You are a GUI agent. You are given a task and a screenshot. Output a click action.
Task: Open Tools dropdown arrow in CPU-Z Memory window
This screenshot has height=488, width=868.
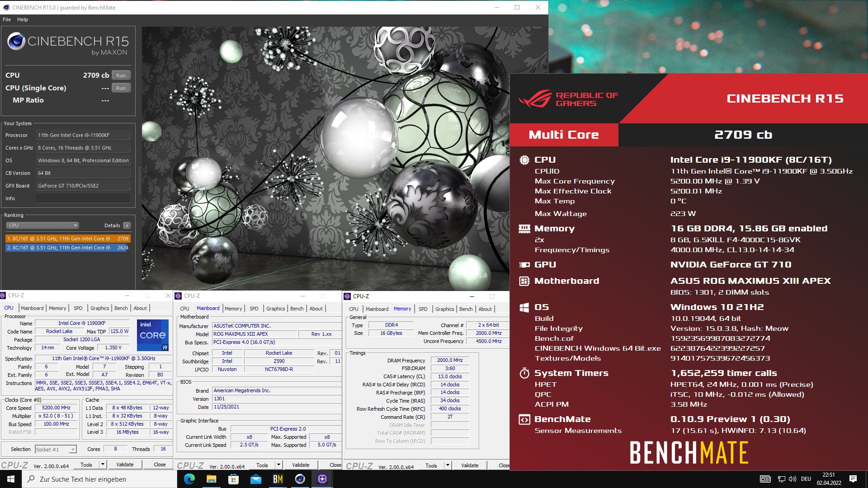[x=448, y=465]
